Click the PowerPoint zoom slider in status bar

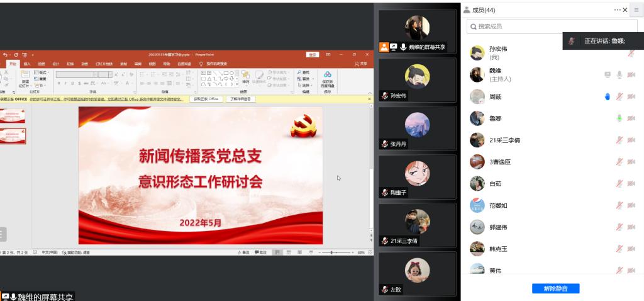[333, 253]
